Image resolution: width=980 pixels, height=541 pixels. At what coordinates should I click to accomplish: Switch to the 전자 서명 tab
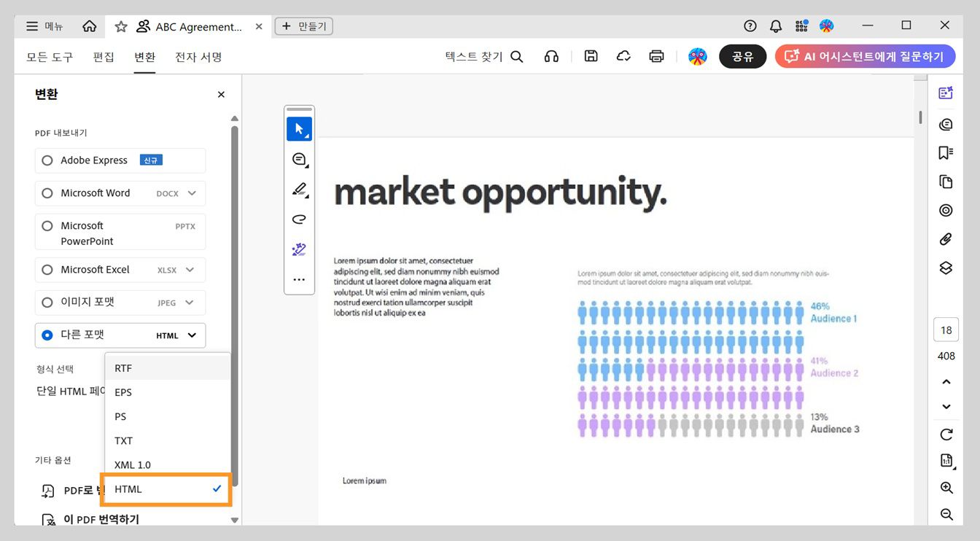[198, 57]
